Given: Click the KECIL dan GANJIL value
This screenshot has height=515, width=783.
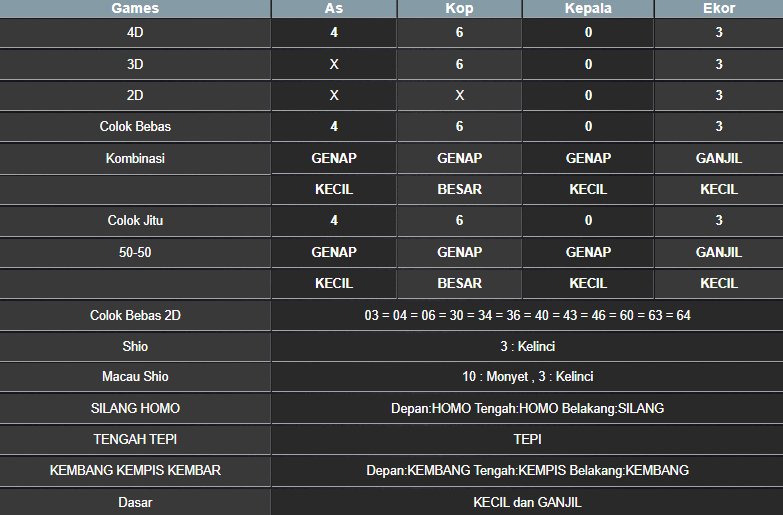Looking at the screenshot, I should click(527, 502).
